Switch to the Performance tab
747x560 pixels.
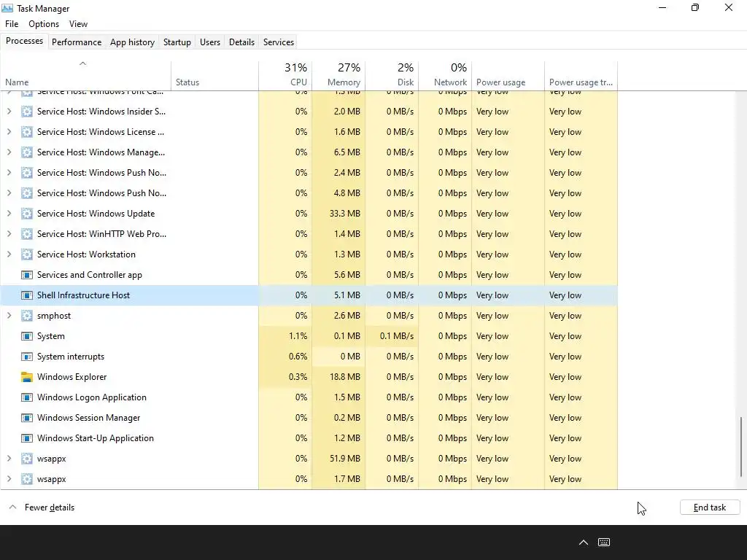tap(77, 42)
